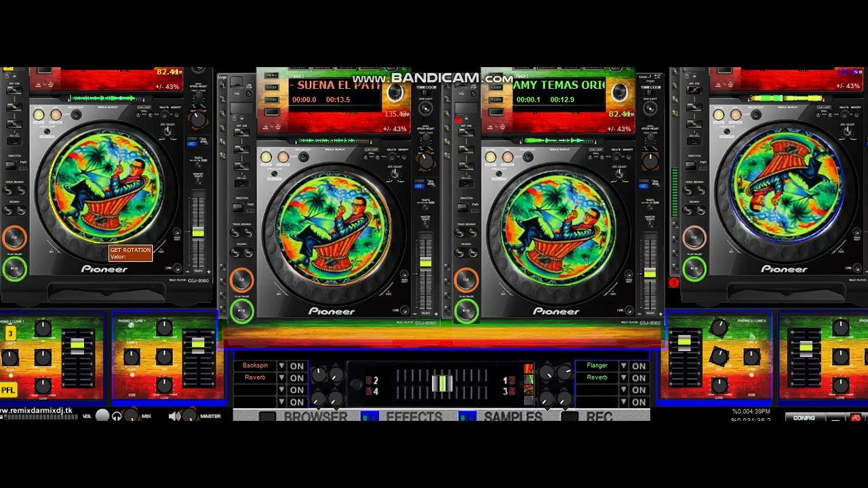Toggle ON for third right effect slot

point(639,390)
